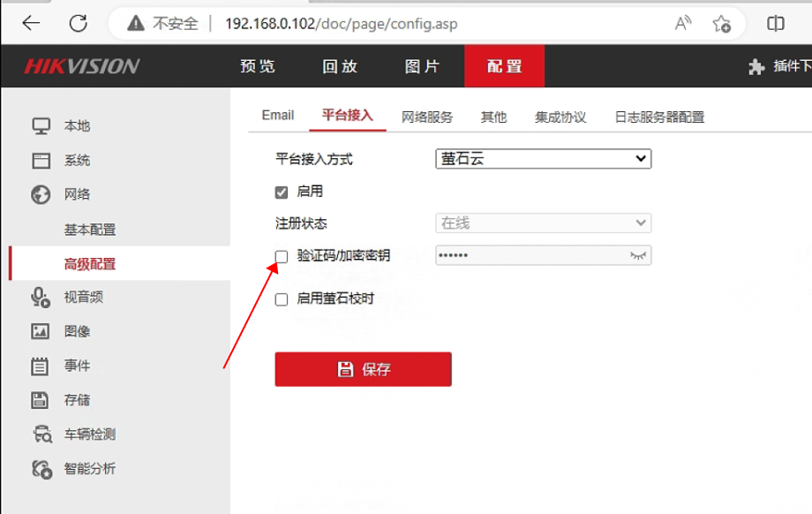The height and width of the screenshot is (514, 812).
Task: Open the 本地 sidebar item
Action: (77, 126)
